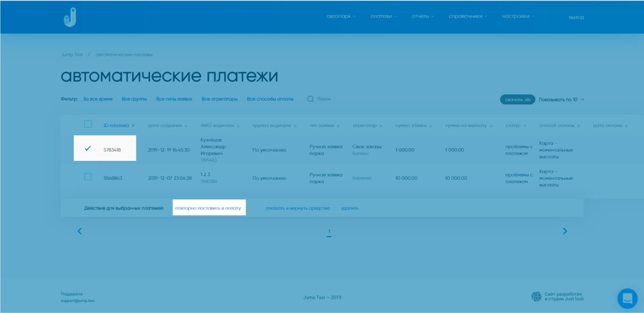The width and height of the screenshot is (644, 313).
Task: Go to next page arrow
Action: coord(564,231)
